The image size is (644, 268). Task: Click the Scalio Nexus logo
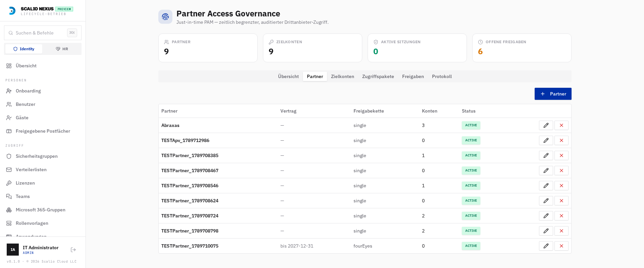tap(12, 11)
